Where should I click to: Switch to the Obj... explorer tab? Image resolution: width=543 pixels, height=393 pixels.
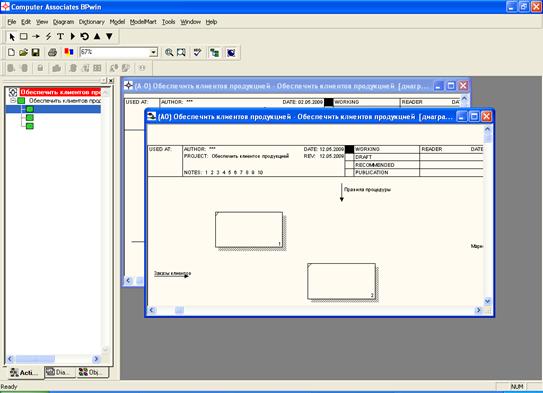[91, 372]
